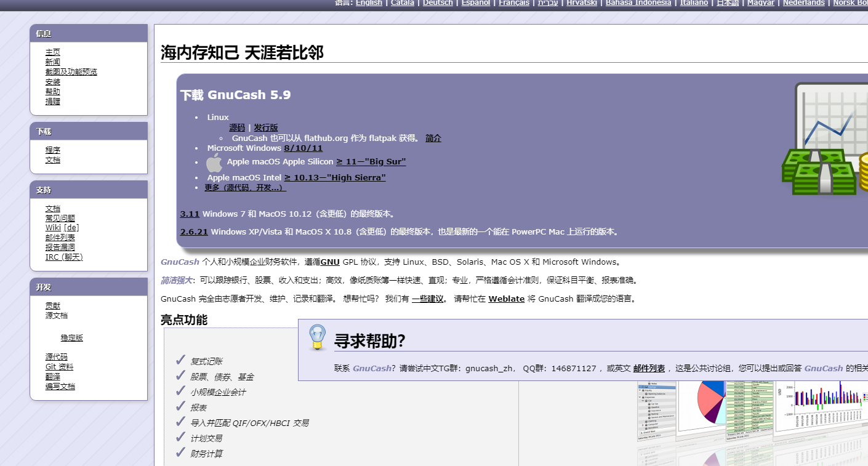Viewport: 868px width, 466px height.
Task: Choose Nederlands in the language bar
Action: pos(803,3)
